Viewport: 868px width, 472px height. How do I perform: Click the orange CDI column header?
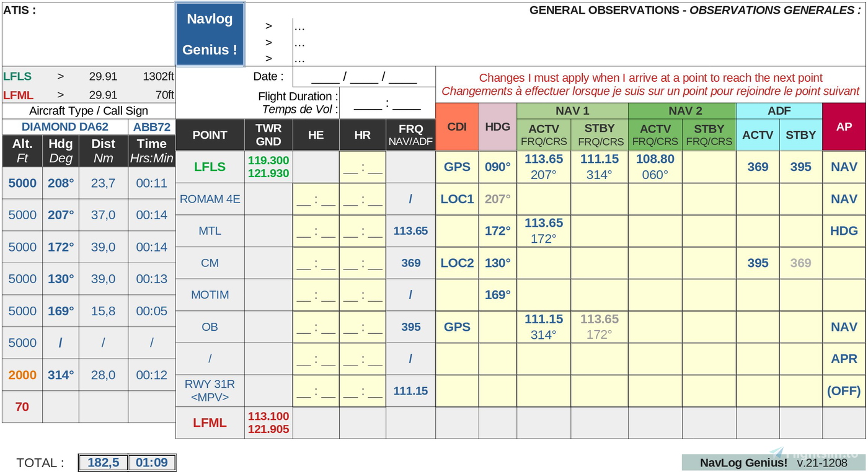pos(457,127)
